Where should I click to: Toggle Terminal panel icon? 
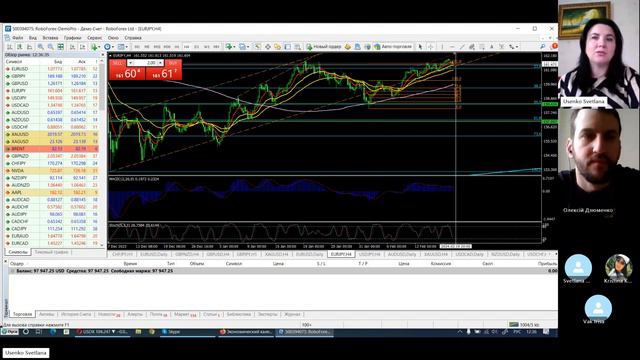tap(288, 47)
